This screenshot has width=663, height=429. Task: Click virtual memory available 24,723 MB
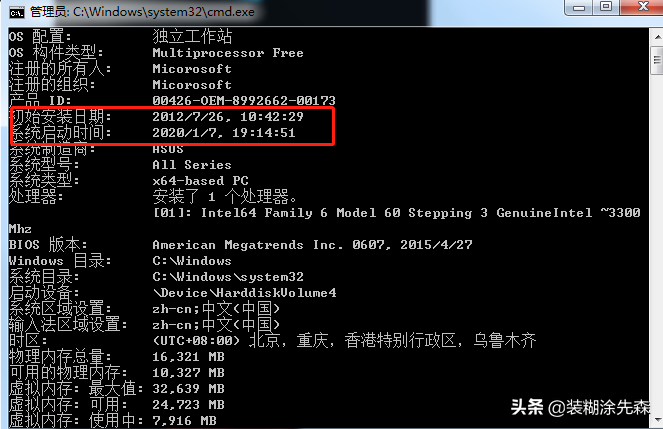coord(188,405)
